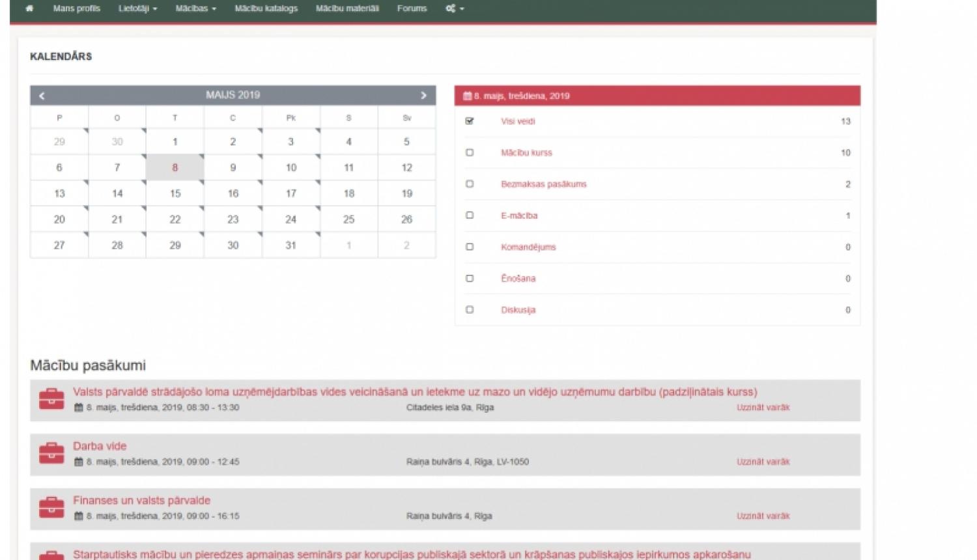Click count 10 next to Mācību kurss
Image resolution: width=977 pixels, height=560 pixels.
(x=845, y=152)
